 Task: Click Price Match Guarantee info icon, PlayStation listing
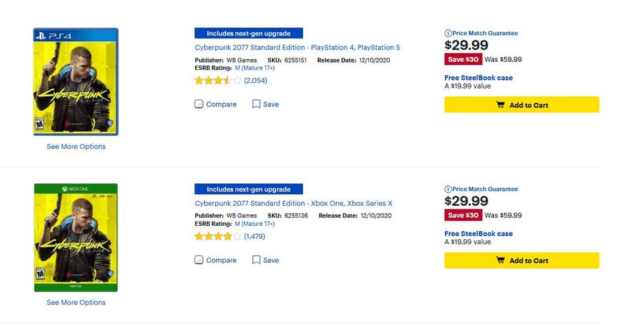[x=448, y=33]
